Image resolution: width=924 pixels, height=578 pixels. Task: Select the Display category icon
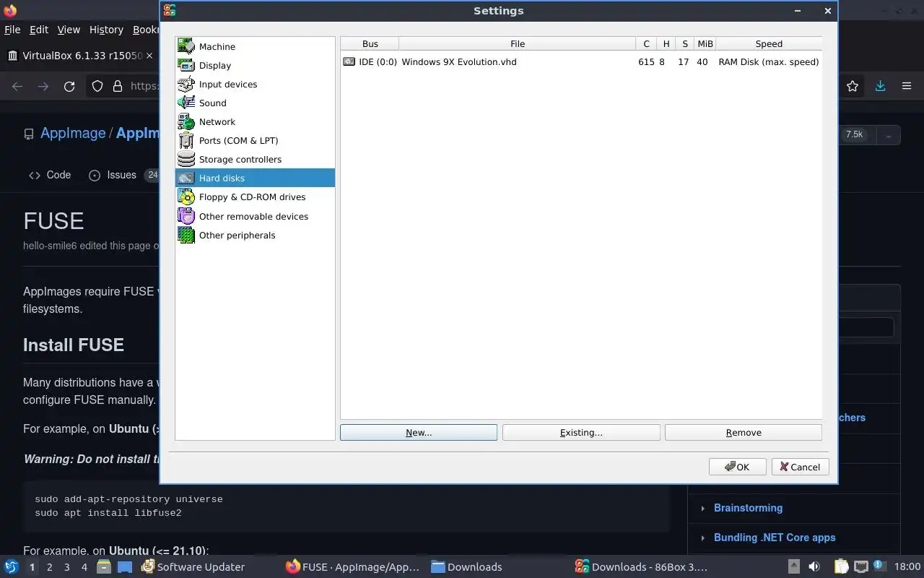186,65
